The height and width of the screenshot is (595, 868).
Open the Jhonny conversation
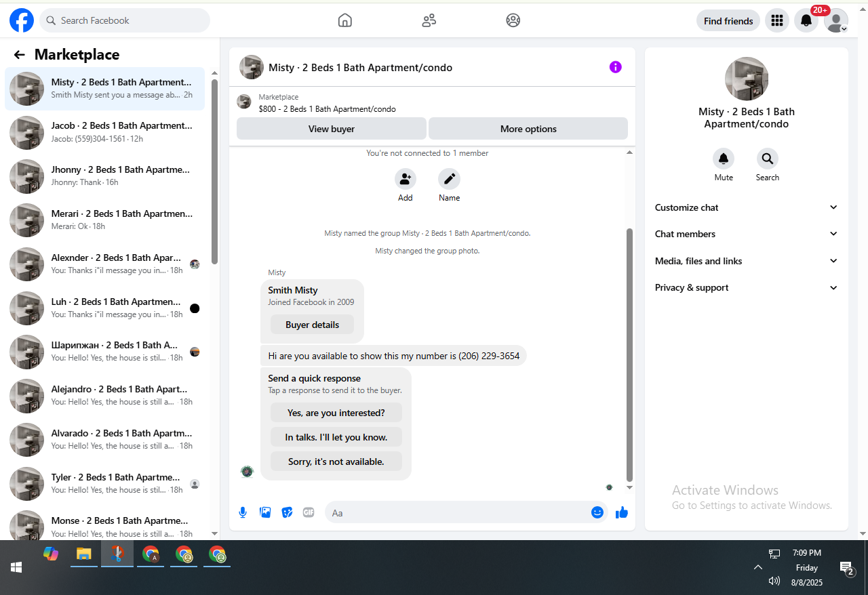pyautogui.click(x=105, y=176)
